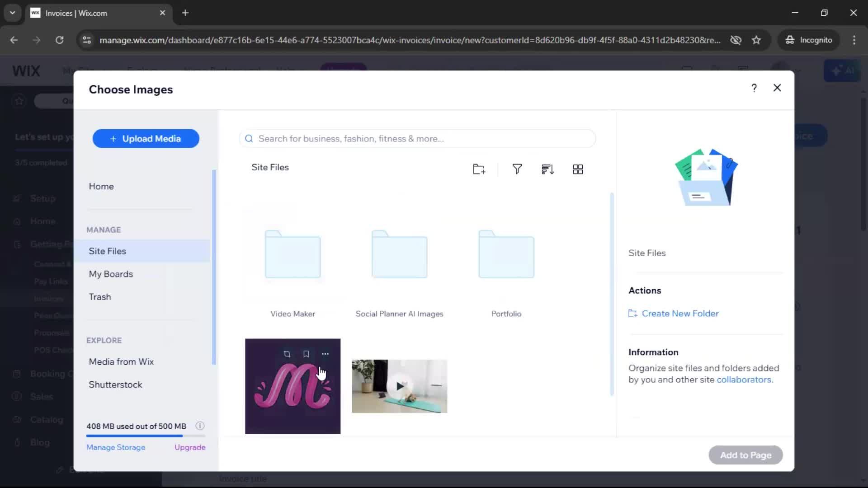View site information icon in address bar

(x=87, y=40)
